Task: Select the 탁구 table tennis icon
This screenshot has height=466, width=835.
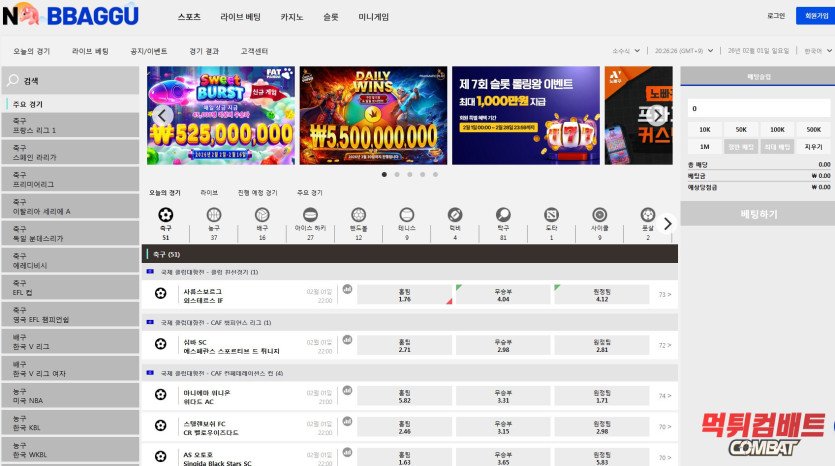Action: point(503,215)
